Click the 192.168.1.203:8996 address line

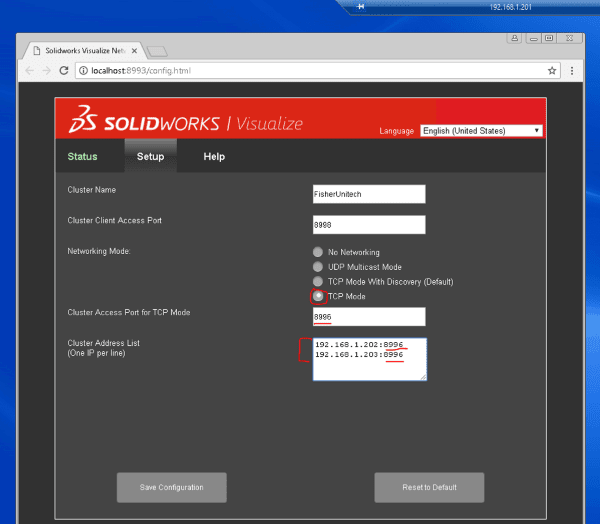[x=359, y=354]
